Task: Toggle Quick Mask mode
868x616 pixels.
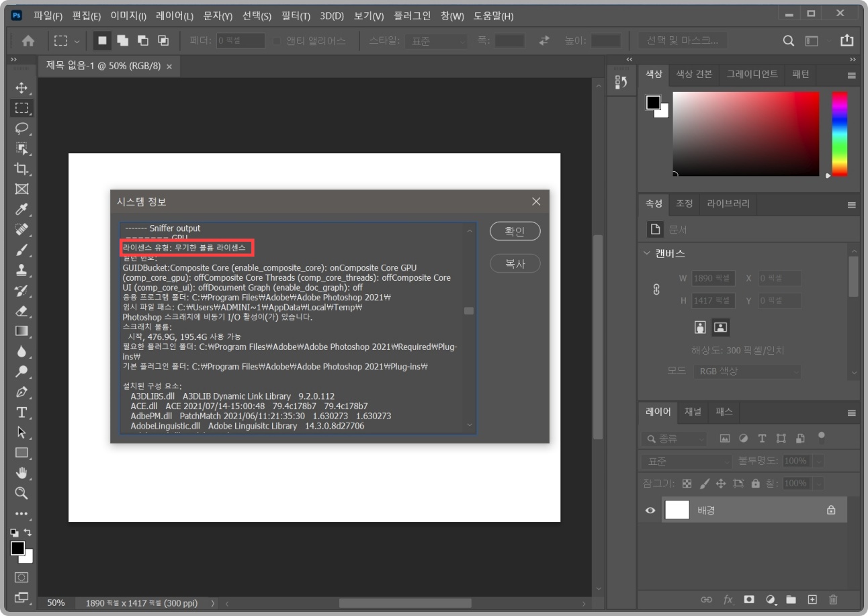Action: pos(21,577)
